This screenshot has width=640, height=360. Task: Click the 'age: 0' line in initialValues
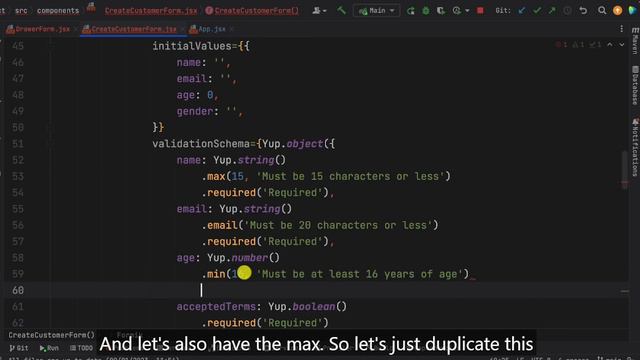[x=198, y=95]
